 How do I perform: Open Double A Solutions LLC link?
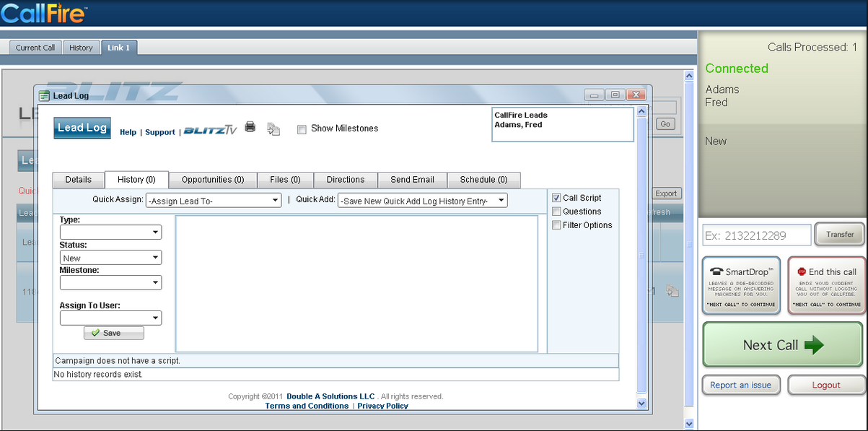tap(330, 396)
